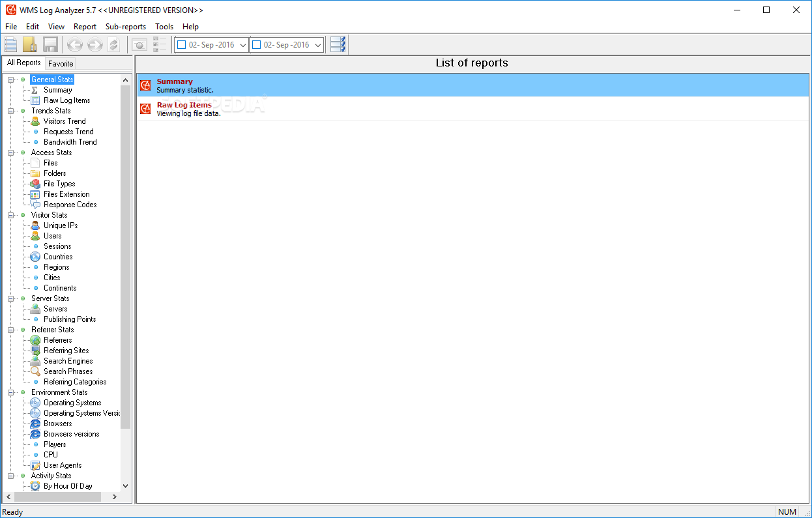The width and height of the screenshot is (812, 518).
Task: Collapse the Server Stats tree node
Action: (x=11, y=298)
